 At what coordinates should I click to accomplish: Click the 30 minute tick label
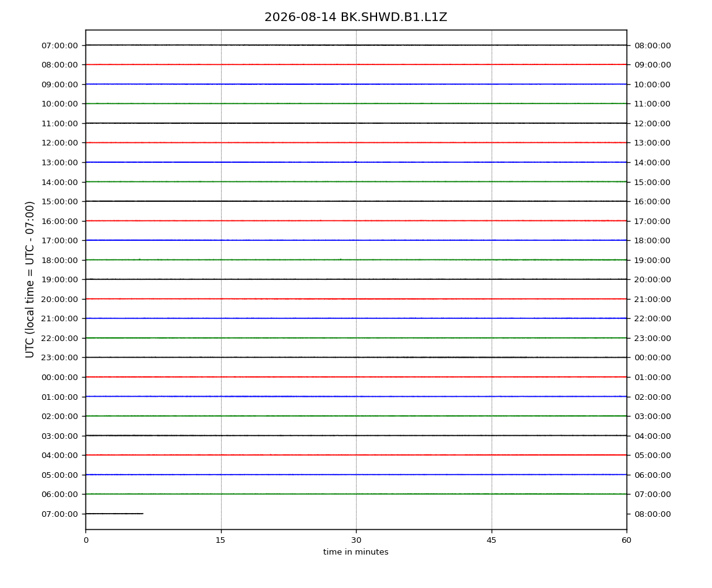click(356, 540)
